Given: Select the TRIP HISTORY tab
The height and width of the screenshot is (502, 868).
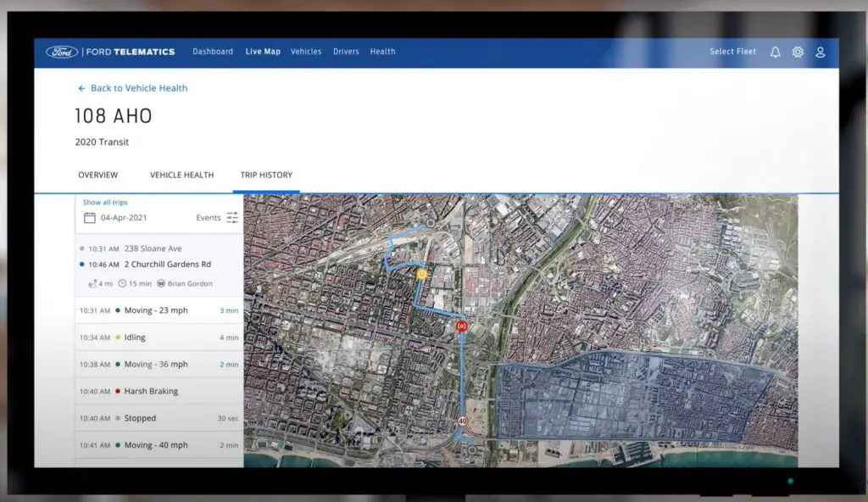Looking at the screenshot, I should [266, 175].
